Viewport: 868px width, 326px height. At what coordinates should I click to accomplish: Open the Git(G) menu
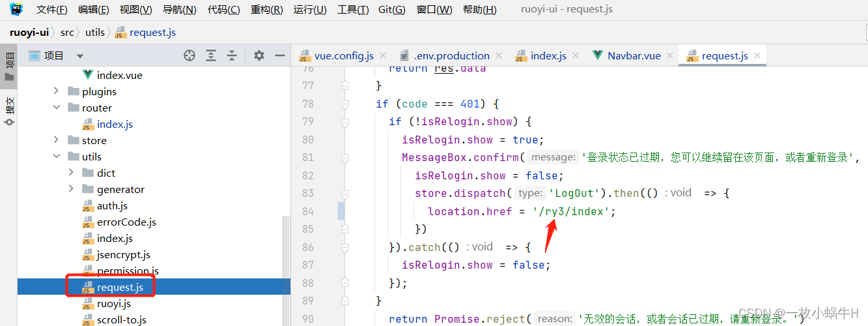tap(391, 10)
